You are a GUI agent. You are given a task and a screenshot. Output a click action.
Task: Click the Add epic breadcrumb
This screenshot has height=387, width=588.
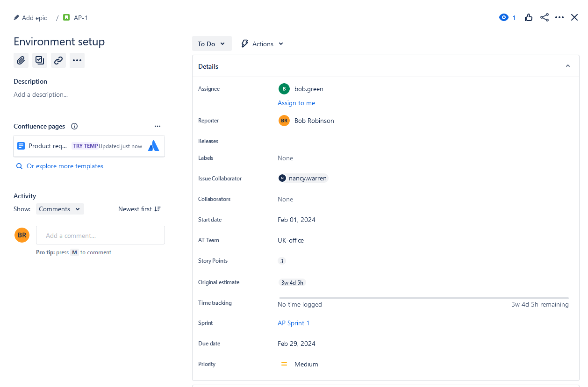pyautogui.click(x=30, y=17)
